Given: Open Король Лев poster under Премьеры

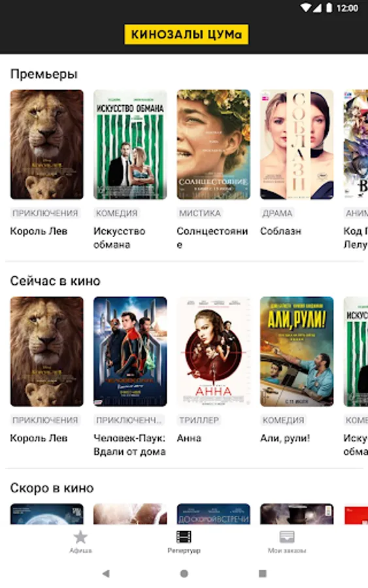Looking at the screenshot, I should click(x=47, y=144).
